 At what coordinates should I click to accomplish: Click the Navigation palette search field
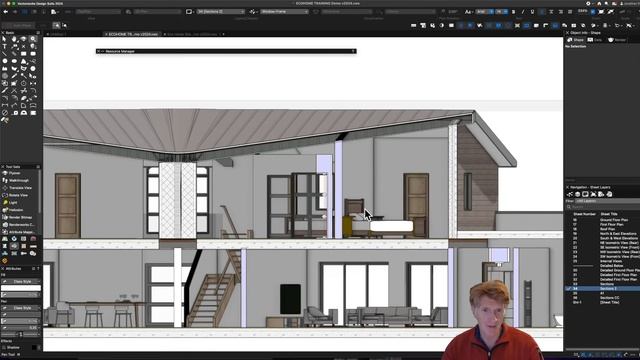coord(603,207)
